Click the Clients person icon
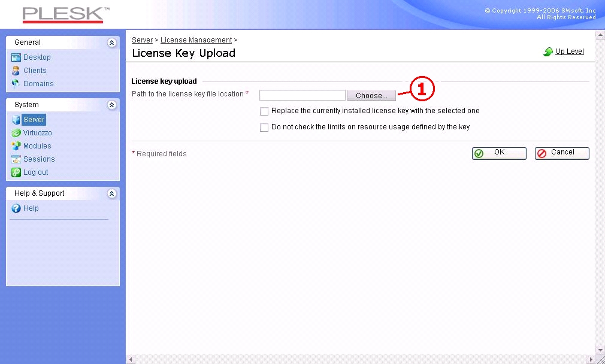Image resolution: width=605 pixels, height=364 pixels. tap(16, 71)
